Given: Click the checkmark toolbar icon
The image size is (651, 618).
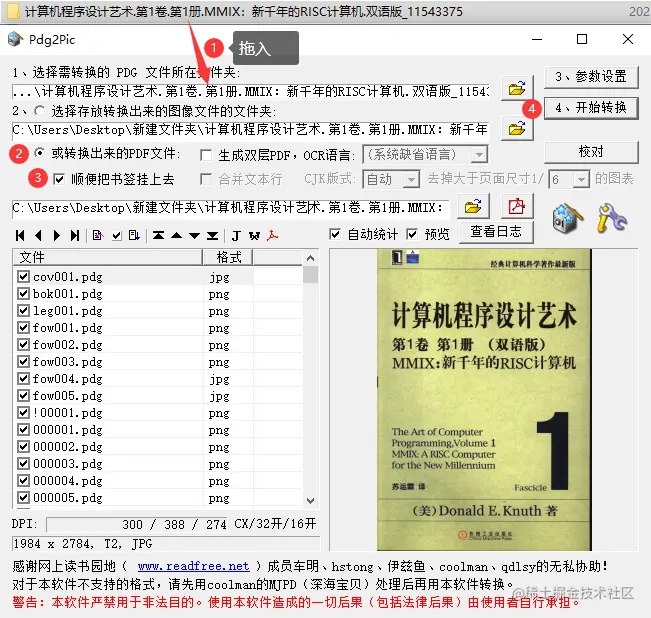Looking at the screenshot, I should 117,236.
